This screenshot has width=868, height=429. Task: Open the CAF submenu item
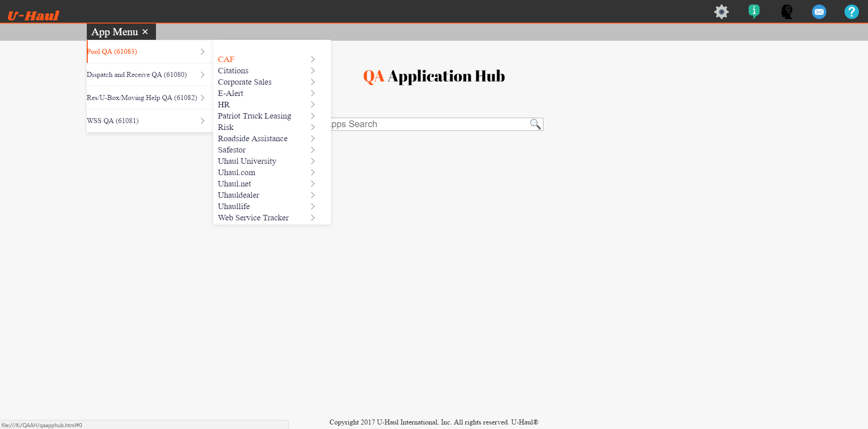point(226,59)
